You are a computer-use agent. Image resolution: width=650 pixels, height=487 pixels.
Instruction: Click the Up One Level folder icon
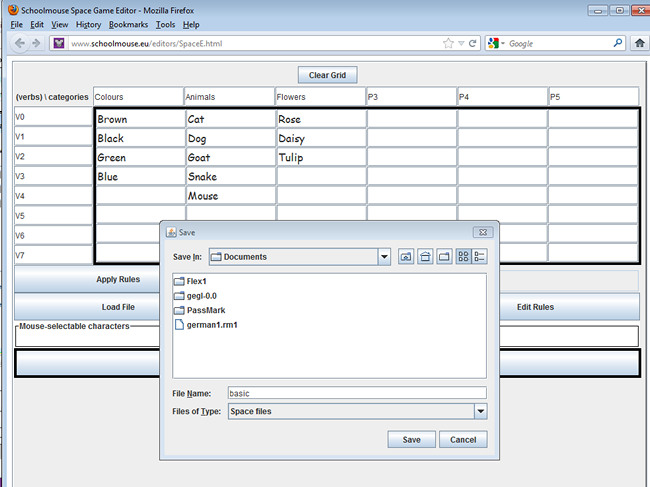tap(406, 257)
